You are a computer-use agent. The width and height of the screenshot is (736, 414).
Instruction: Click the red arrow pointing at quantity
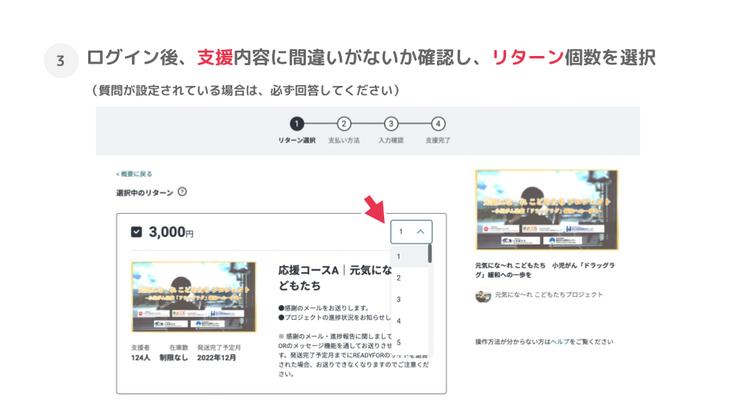click(374, 212)
